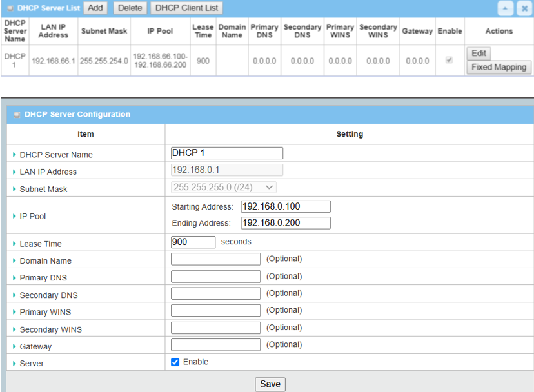Collapse the DHCP Server List panel
This screenshot has height=392, width=534.
[506, 8]
